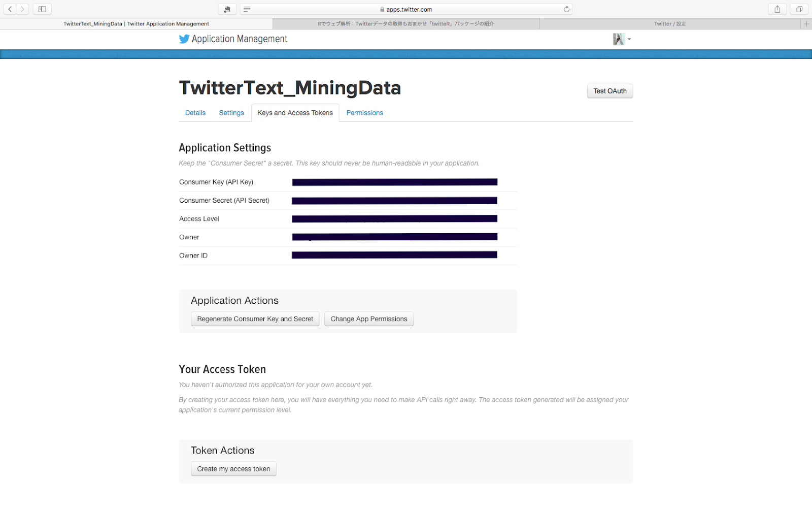Image resolution: width=812 pixels, height=508 pixels.
Task: Switch to the Twitter / 設定 browser tab
Action: click(x=670, y=24)
